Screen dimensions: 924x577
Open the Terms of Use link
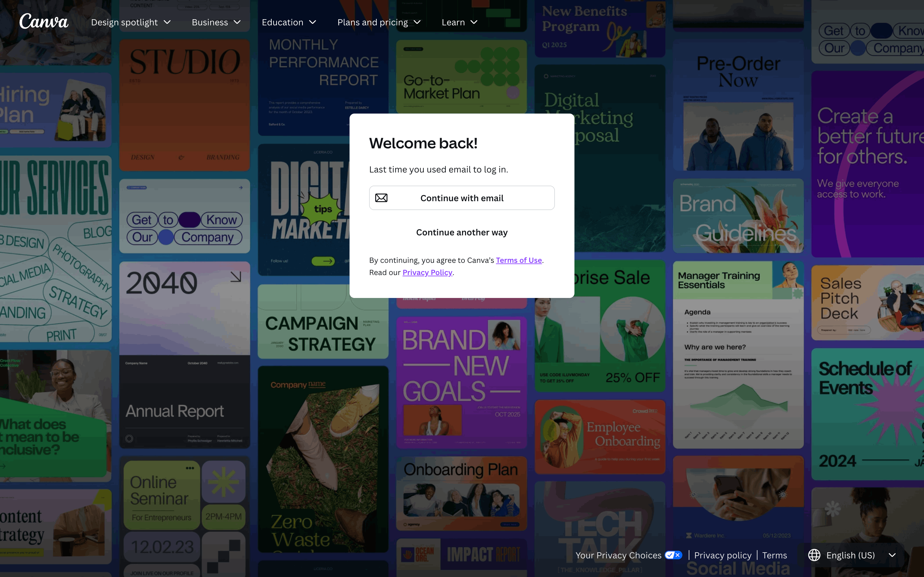click(x=519, y=260)
